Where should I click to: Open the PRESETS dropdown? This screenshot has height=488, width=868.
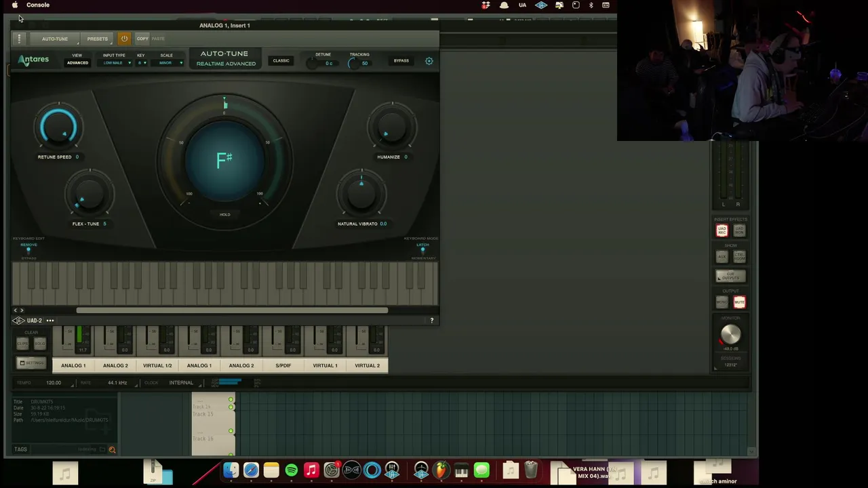98,39
